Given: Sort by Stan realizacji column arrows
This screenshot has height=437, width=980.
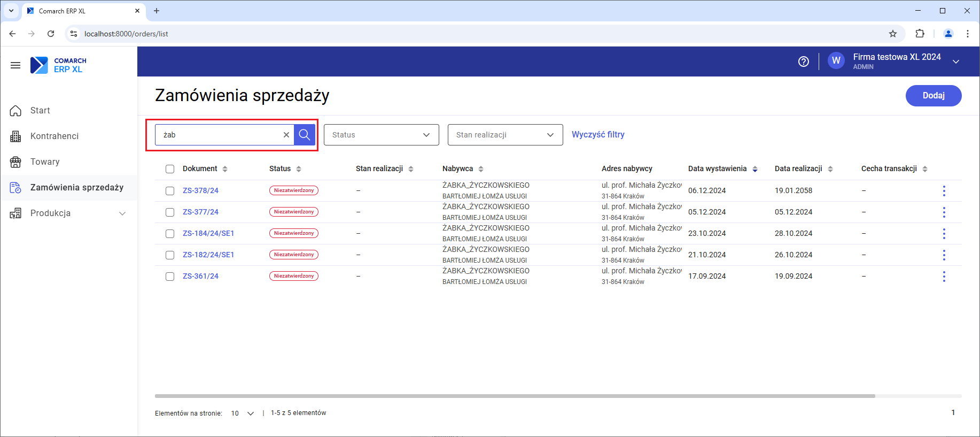Looking at the screenshot, I should tap(411, 169).
